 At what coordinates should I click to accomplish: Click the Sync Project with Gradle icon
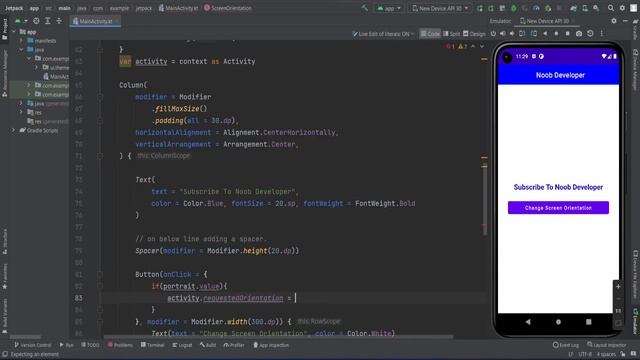click(573, 8)
